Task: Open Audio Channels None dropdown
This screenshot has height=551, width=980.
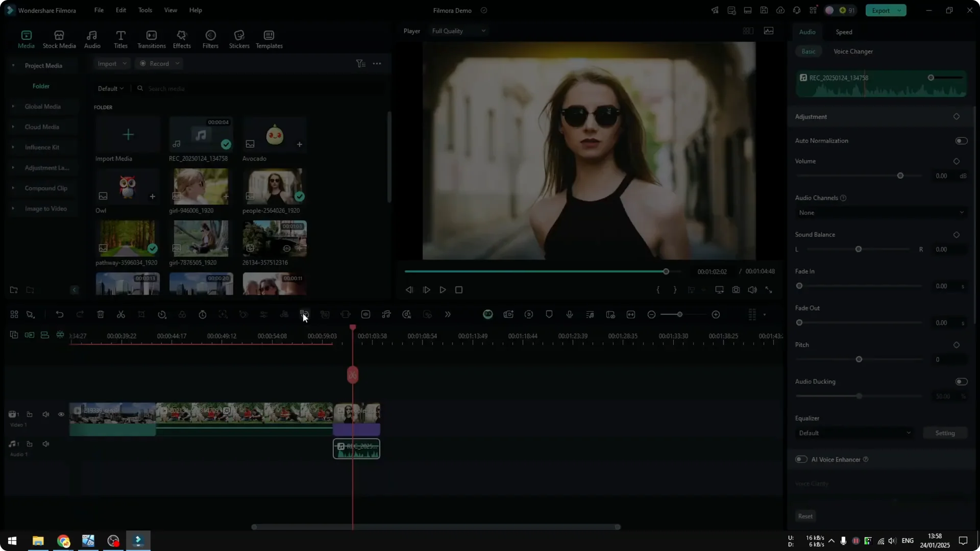Action: [x=881, y=213]
